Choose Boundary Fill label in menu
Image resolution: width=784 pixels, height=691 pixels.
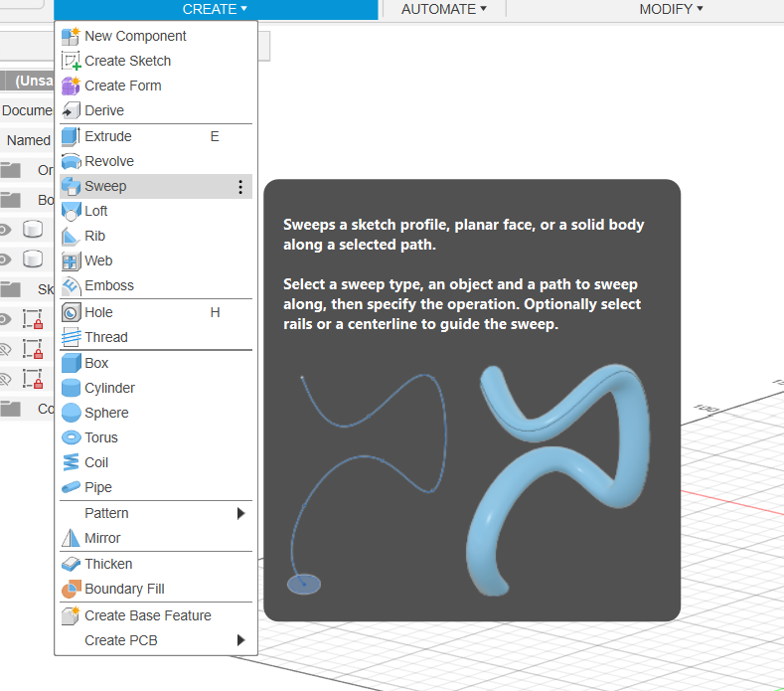124,589
